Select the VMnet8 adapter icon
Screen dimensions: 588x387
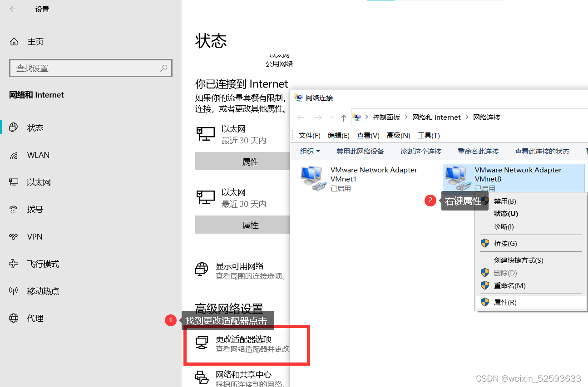click(458, 178)
